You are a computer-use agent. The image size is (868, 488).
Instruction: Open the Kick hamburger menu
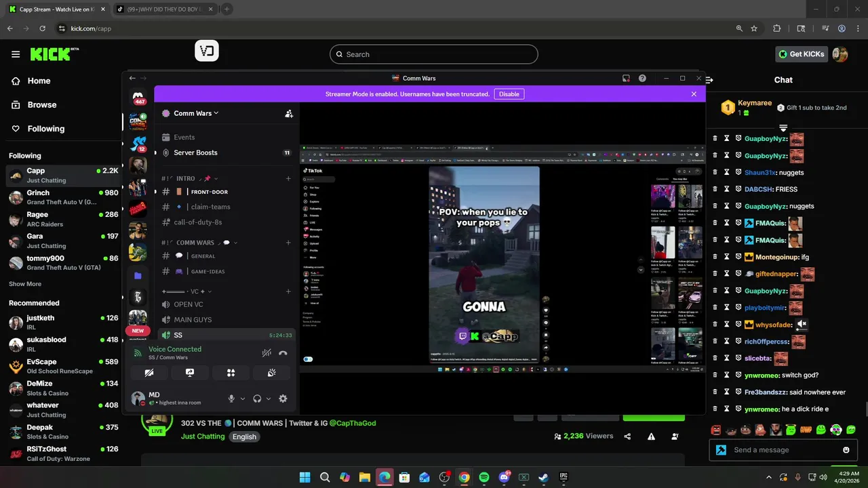point(16,54)
